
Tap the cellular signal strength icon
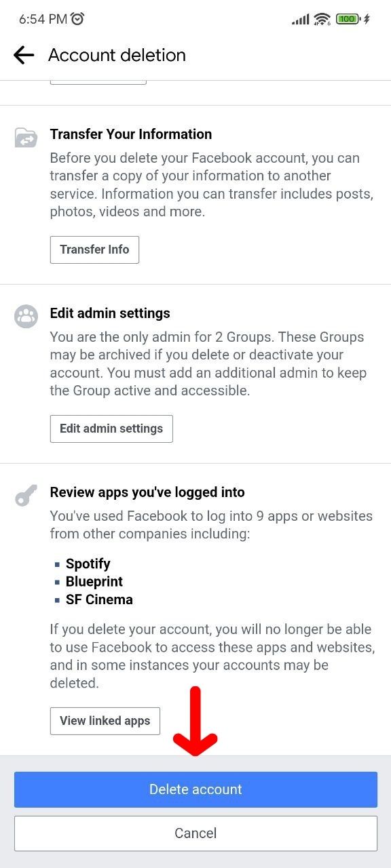click(301, 20)
